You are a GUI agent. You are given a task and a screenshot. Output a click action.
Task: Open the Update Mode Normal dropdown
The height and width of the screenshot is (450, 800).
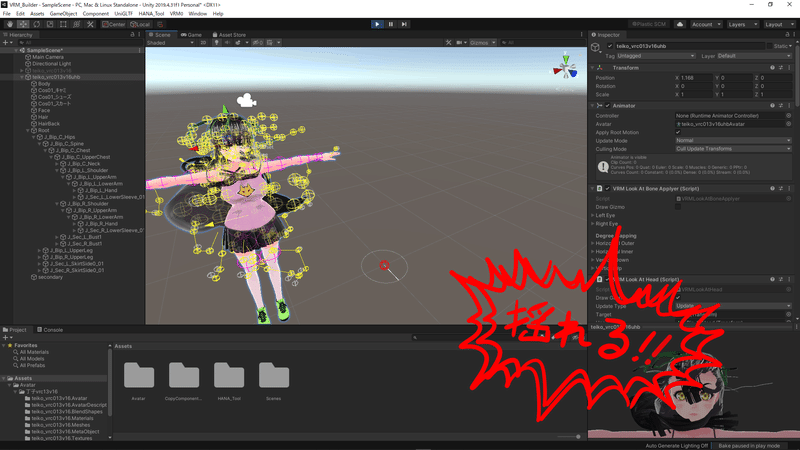pyautogui.click(x=733, y=140)
